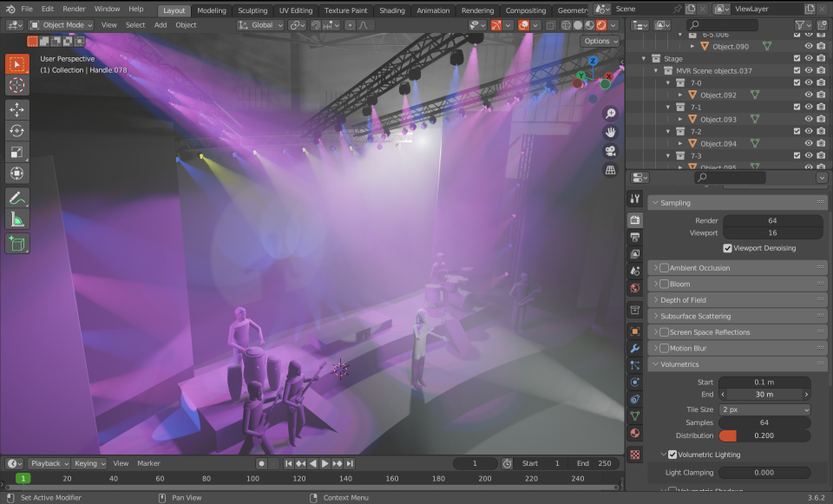Open Scene properties tab
This screenshot has height=504, width=833.
[x=635, y=271]
